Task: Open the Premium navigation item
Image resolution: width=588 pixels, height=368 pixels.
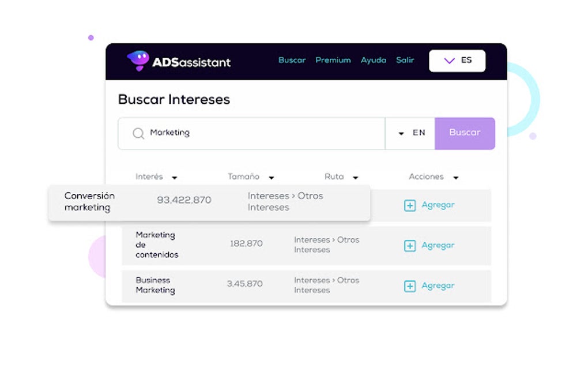Action: coord(333,60)
